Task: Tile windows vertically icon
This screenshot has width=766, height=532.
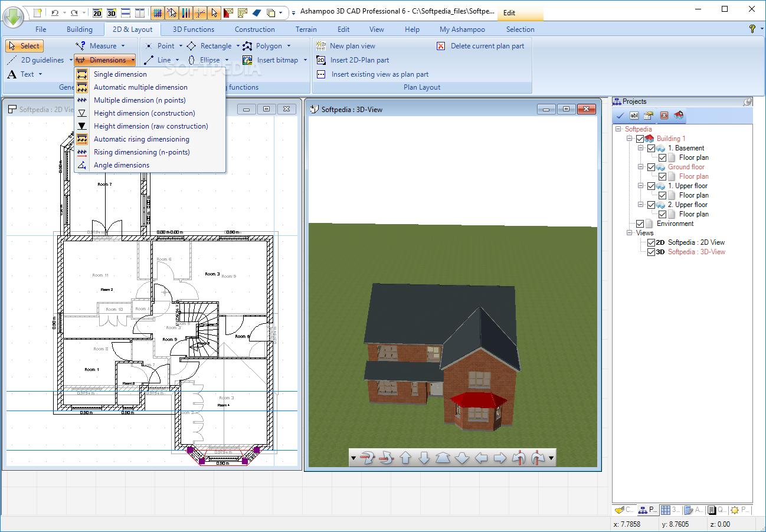Action: pos(139,12)
